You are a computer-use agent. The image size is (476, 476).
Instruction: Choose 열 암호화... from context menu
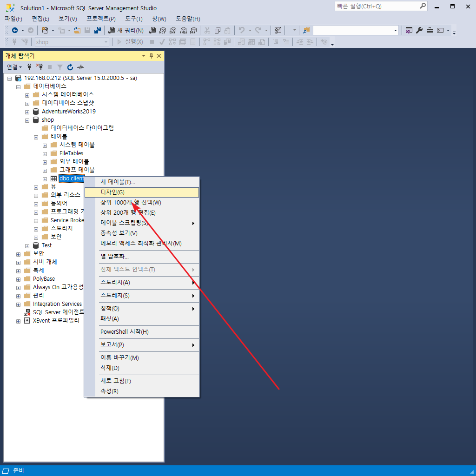click(142, 257)
